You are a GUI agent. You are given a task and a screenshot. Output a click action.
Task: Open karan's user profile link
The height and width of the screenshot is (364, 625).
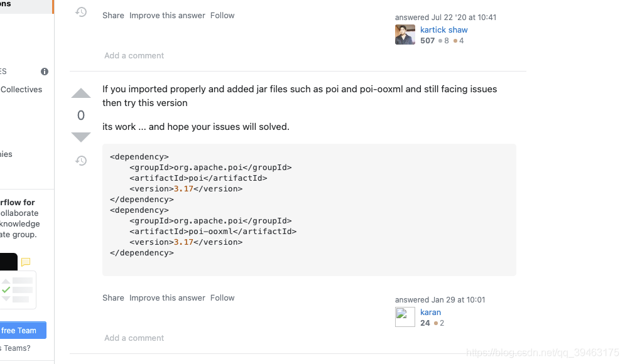(x=430, y=313)
